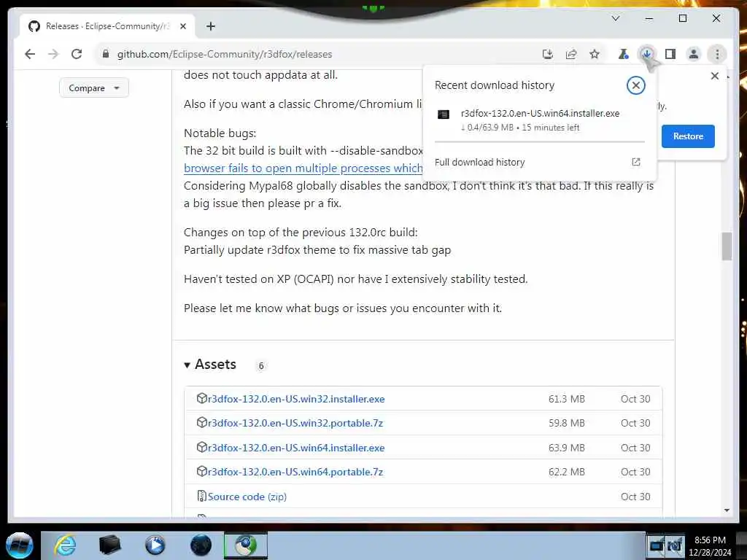Screen dimensions: 747x560
Task: Download r3dfox win64 installer exe
Action: tap(296, 448)
